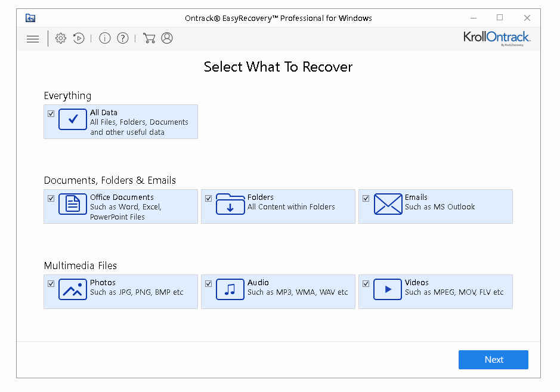Screen dimensions: 560x392
Task: Click the help question mark icon
Action: pos(122,38)
